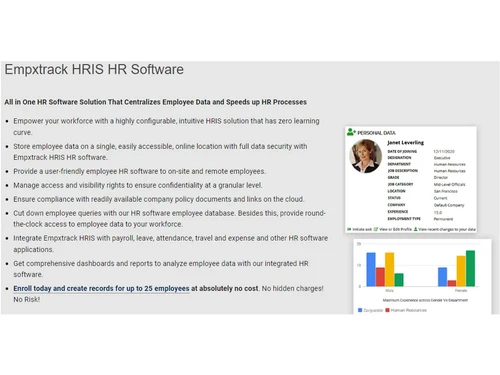
Task: Click the bullet Manage access and visibility rights
Action: point(138,185)
